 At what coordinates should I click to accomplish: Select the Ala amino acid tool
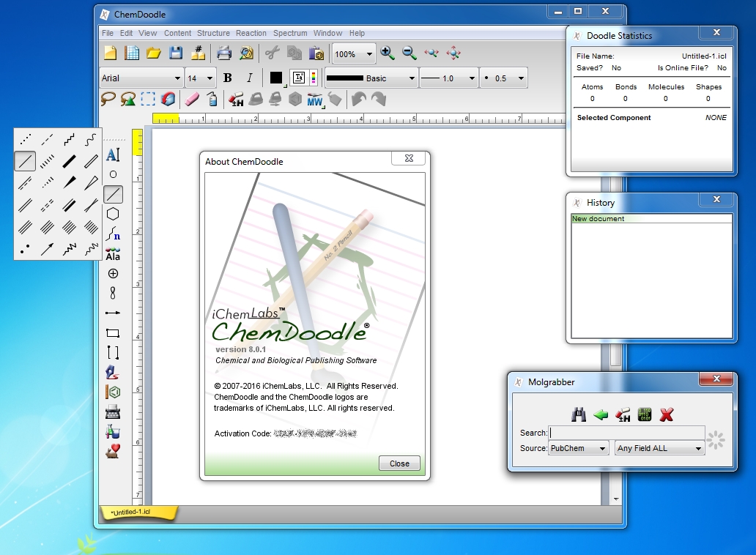(x=113, y=254)
